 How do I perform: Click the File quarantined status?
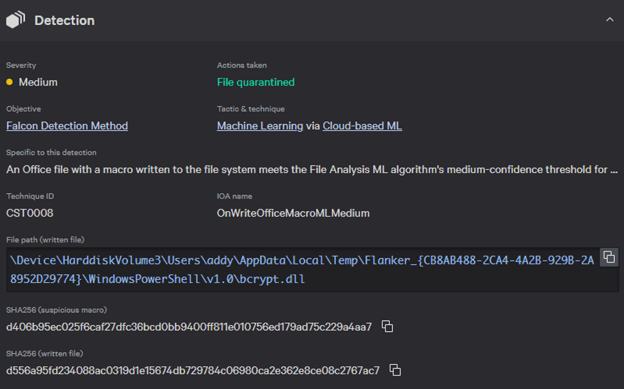[x=256, y=82]
